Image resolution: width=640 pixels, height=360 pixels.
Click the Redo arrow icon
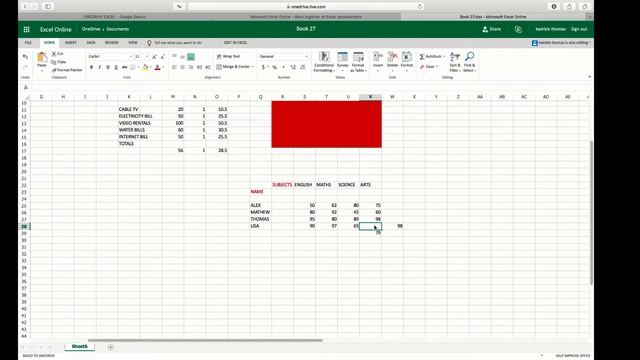point(25,67)
